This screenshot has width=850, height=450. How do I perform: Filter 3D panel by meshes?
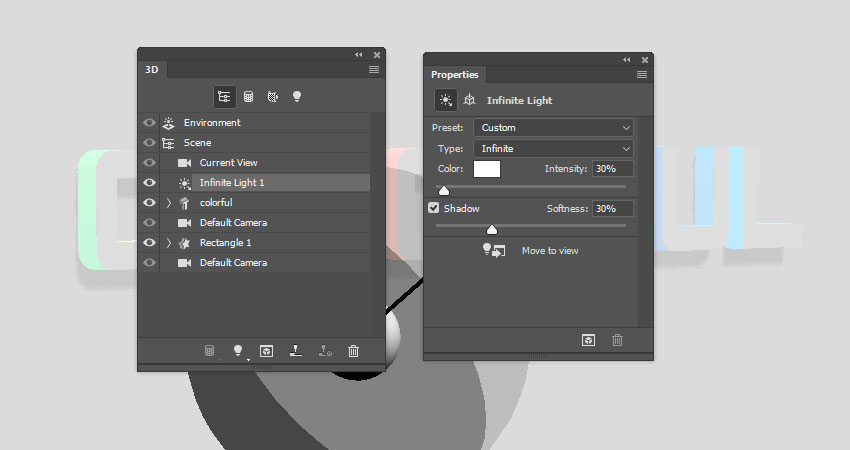[248, 97]
